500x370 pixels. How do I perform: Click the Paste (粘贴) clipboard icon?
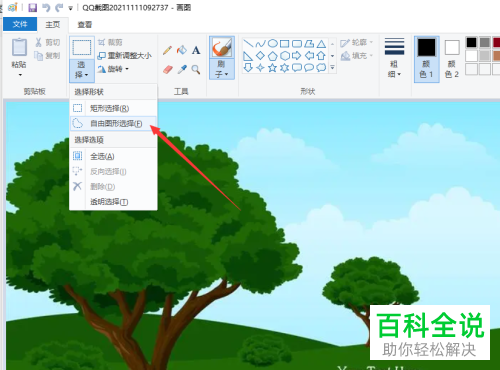(19, 47)
